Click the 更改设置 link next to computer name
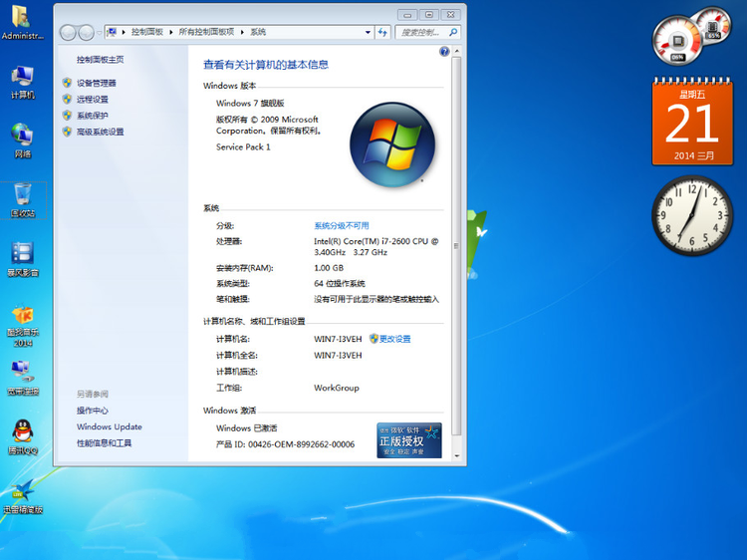The height and width of the screenshot is (560, 747). (x=389, y=339)
